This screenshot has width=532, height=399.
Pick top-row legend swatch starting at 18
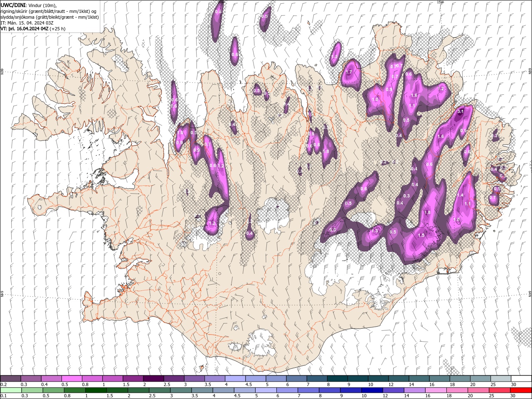[x=459, y=379]
